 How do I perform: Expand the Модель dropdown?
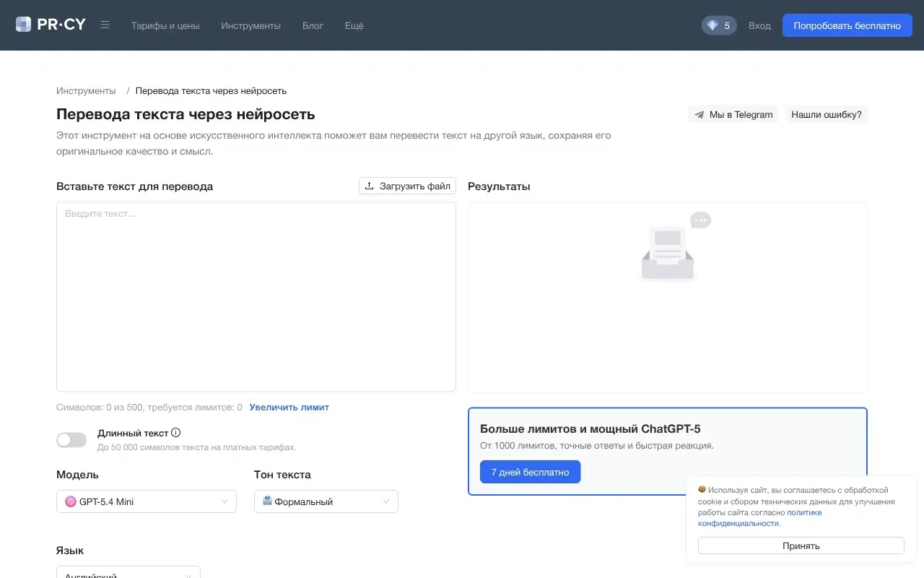click(x=147, y=501)
